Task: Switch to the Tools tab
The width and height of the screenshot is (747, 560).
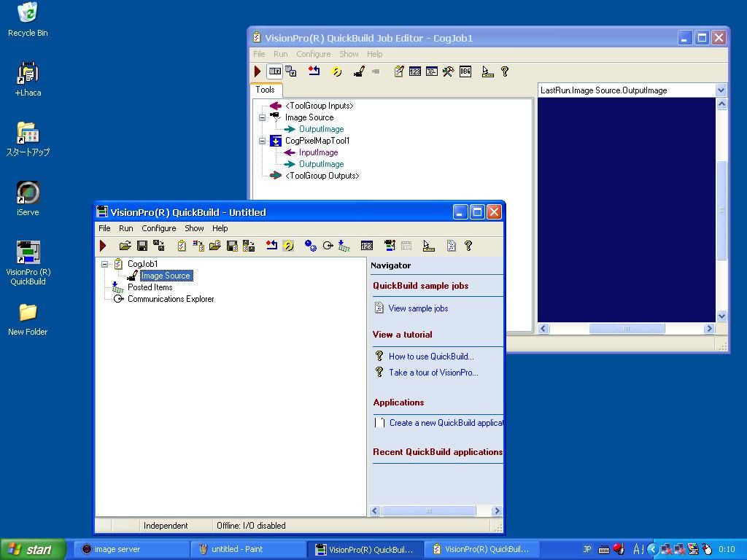Action: click(x=266, y=90)
